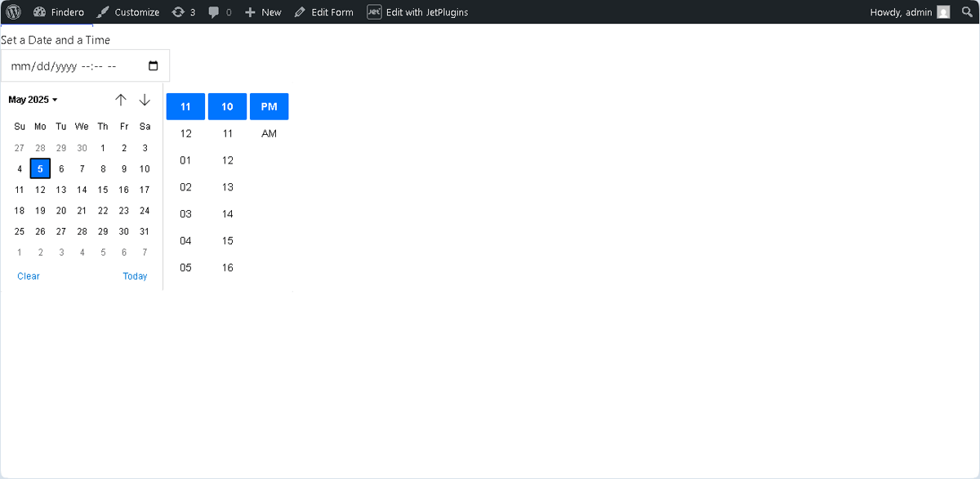This screenshot has height=479, width=980.
Task: Select day 20 on the calendar
Action: 60,210
